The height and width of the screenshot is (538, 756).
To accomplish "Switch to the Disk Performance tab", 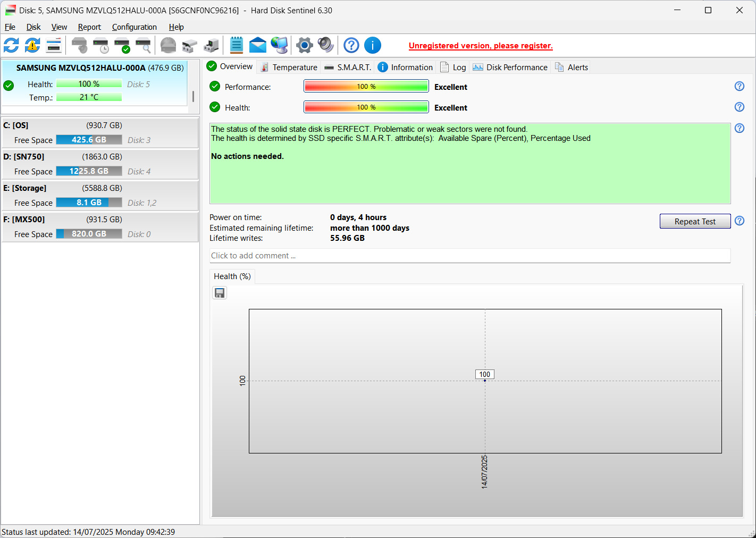I will click(510, 68).
